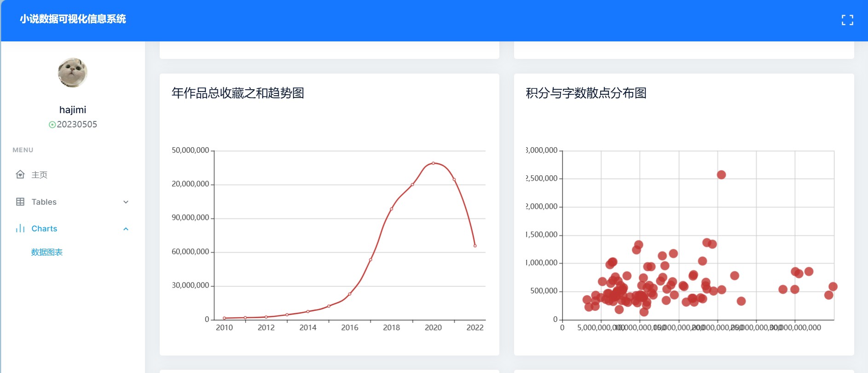
Task: Select the 2010 data point on line chart
Action: point(224,318)
